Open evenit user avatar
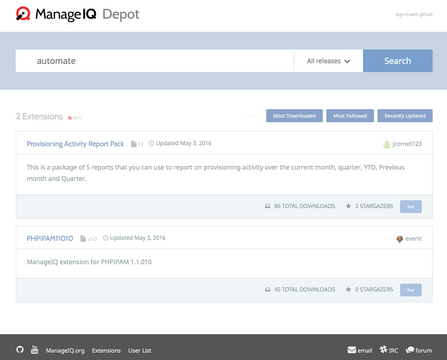The height and width of the screenshot is (360, 447). click(x=399, y=239)
